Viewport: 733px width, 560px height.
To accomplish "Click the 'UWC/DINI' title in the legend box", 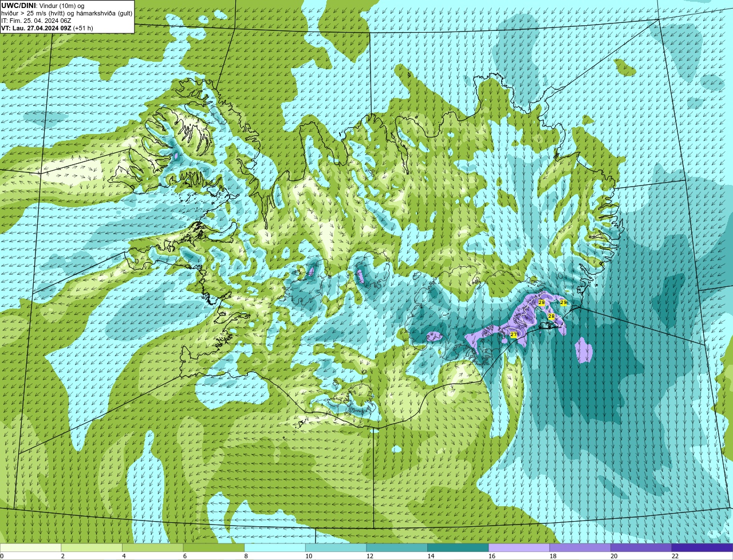I will pyautogui.click(x=18, y=6).
